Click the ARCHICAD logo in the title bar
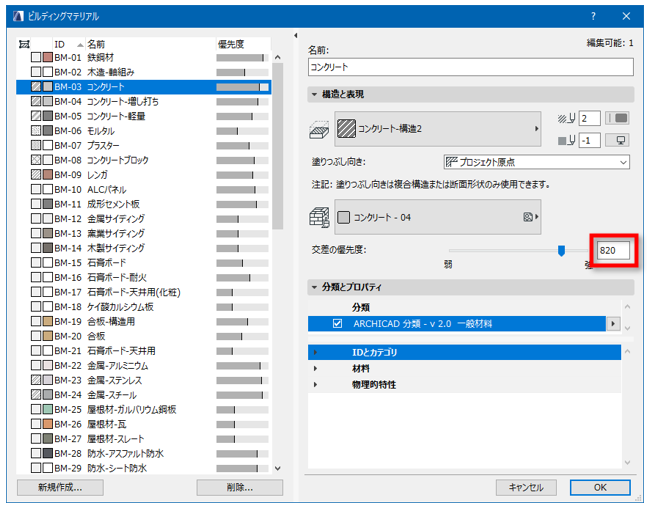The width and height of the screenshot is (653, 512). (18, 16)
